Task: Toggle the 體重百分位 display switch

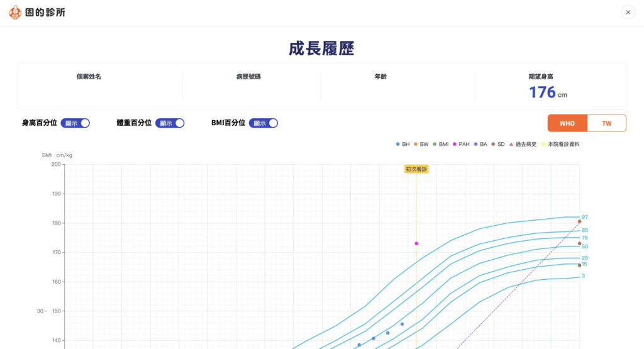Action: point(170,123)
